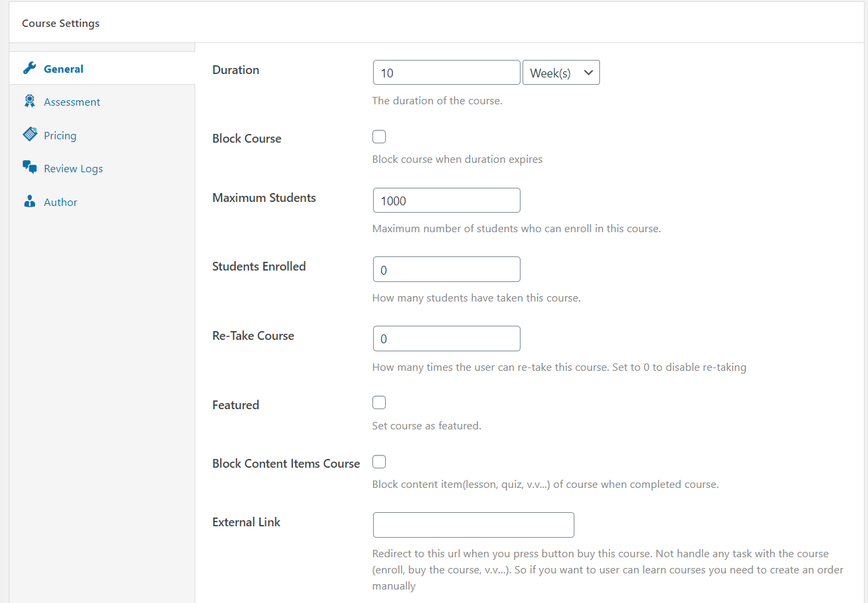868x603 pixels.
Task: Click the 'Redirect to this url' description
Action: click(608, 570)
